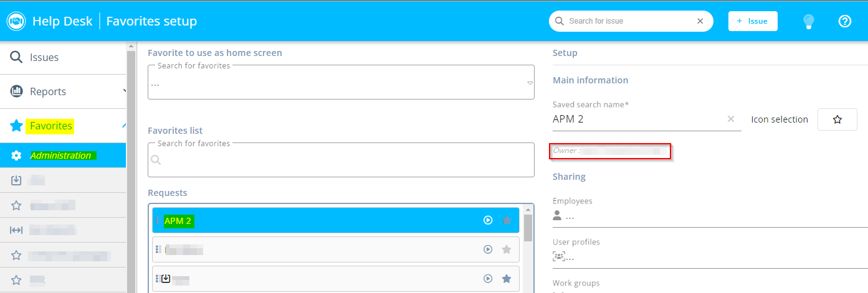Toggle star on third favorite row
868x293 pixels.
point(507,279)
